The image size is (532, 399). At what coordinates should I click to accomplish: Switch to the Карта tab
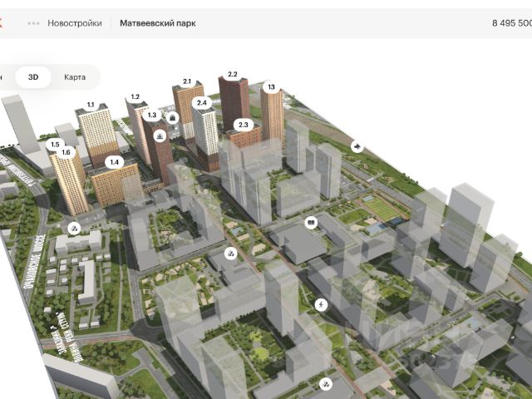75,77
